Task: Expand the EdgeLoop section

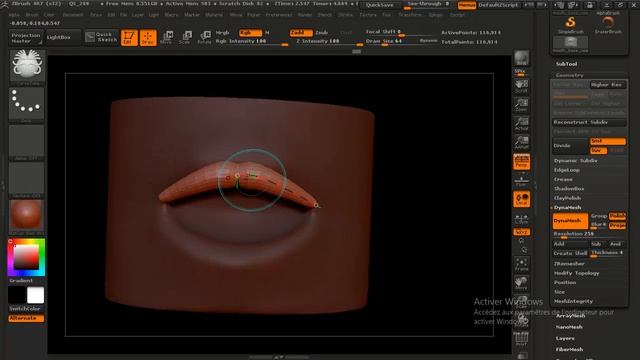Action: [567, 170]
